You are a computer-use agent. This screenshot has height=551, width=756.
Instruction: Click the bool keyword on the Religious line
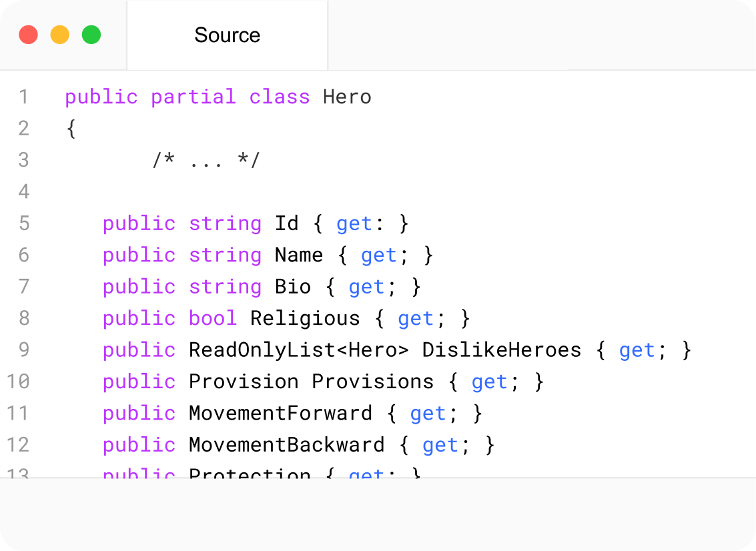(213, 318)
